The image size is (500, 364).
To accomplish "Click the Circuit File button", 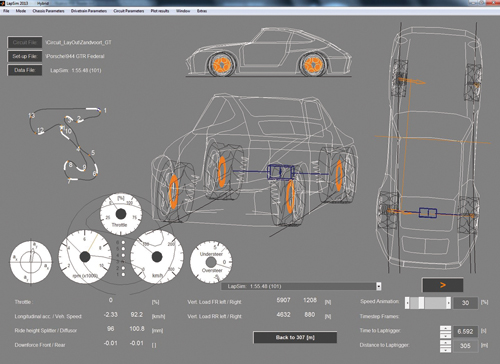I will (x=25, y=42).
